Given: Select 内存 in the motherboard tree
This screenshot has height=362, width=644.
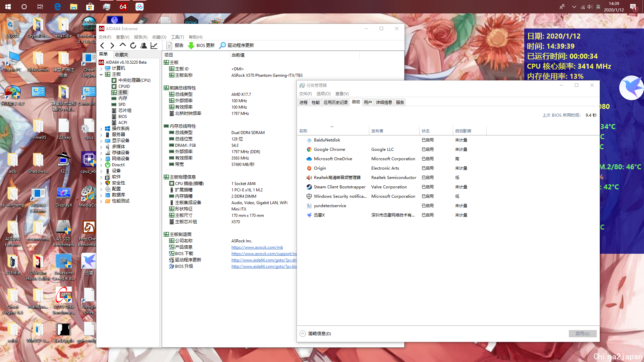Looking at the screenshot, I should tap(119, 99).
